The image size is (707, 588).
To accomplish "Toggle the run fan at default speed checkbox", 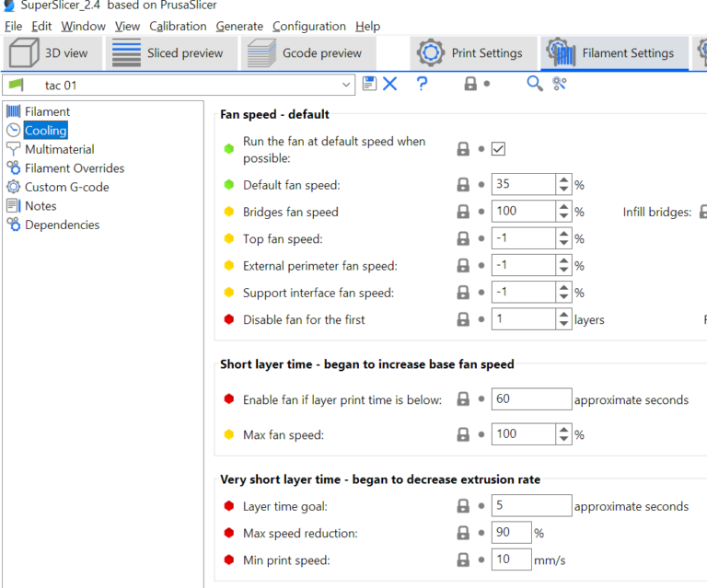I will tap(499, 149).
